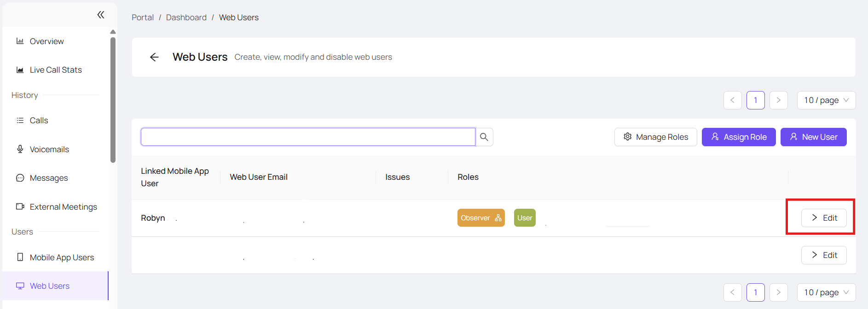Select page 1 in top pagination
Image resolution: width=868 pixels, height=309 pixels.
pyautogui.click(x=755, y=100)
